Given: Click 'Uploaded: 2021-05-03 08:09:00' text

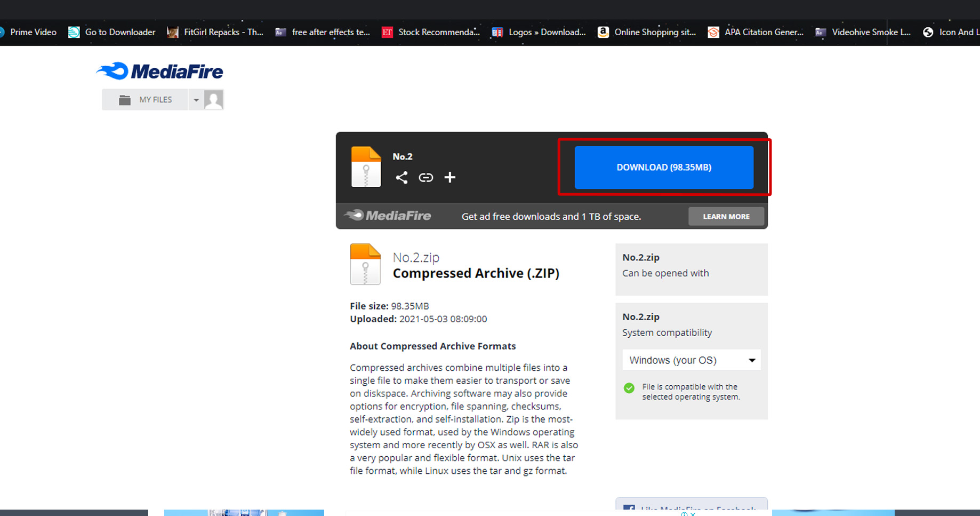Looking at the screenshot, I should 419,319.
